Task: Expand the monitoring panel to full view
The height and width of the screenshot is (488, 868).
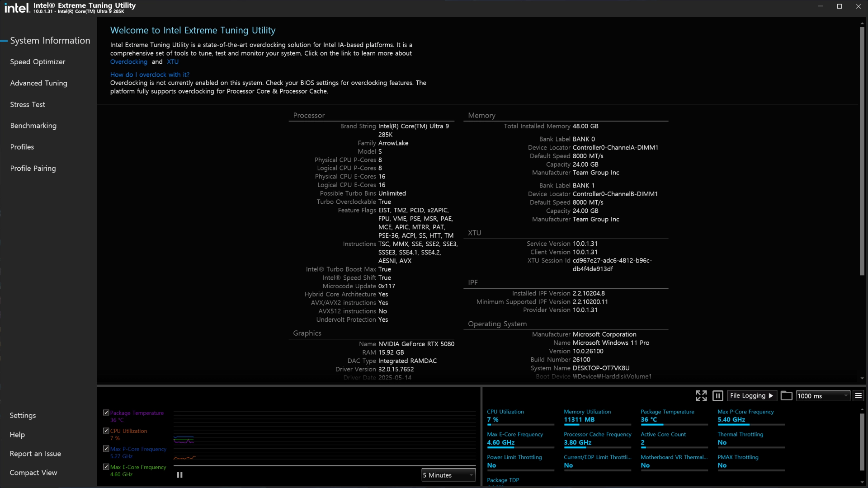Action: point(701,396)
